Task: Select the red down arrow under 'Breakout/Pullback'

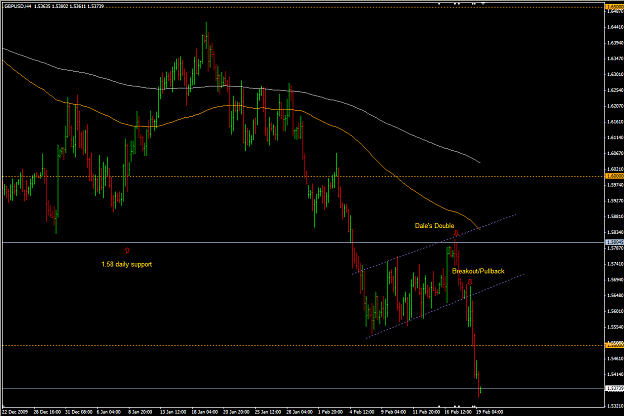Action: [x=470, y=282]
